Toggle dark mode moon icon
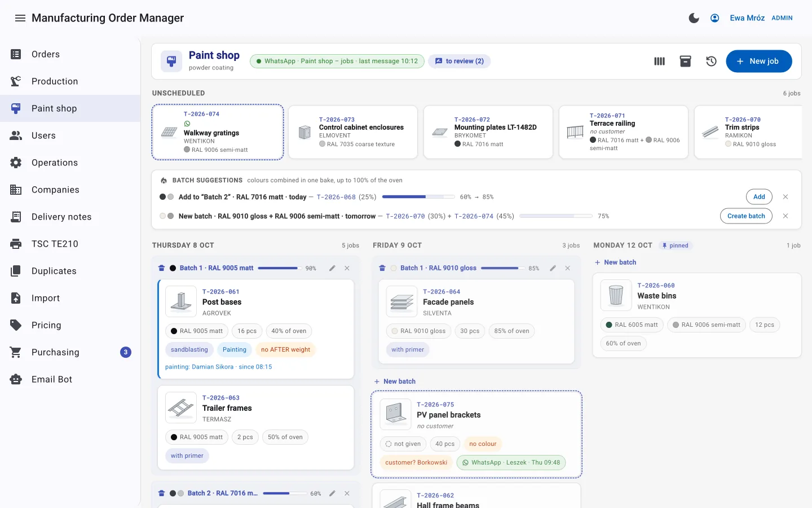 click(694, 18)
